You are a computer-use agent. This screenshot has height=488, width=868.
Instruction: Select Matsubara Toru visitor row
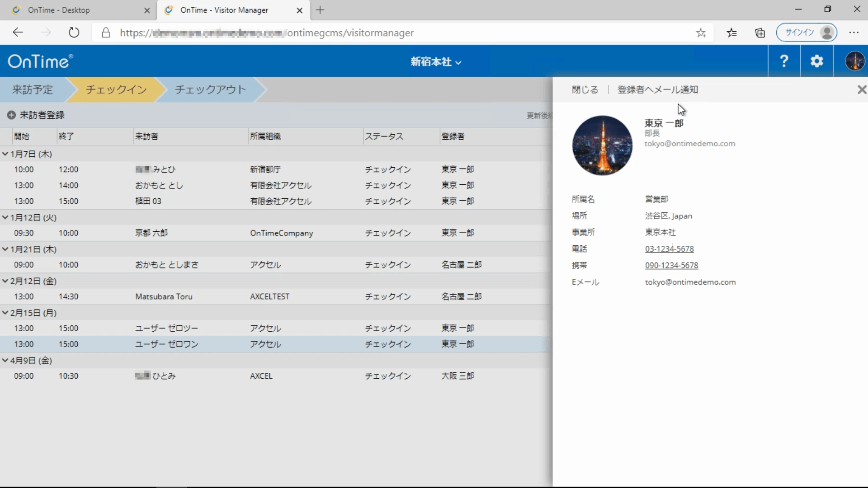click(164, 296)
